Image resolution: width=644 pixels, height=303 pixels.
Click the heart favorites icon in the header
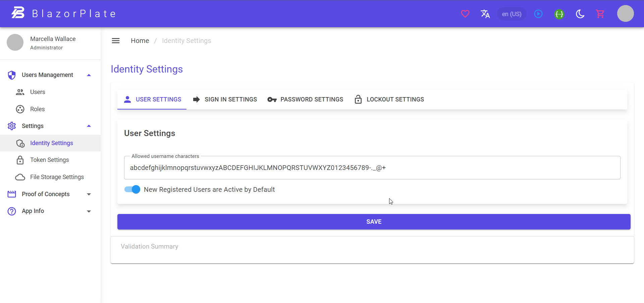[465, 14]
